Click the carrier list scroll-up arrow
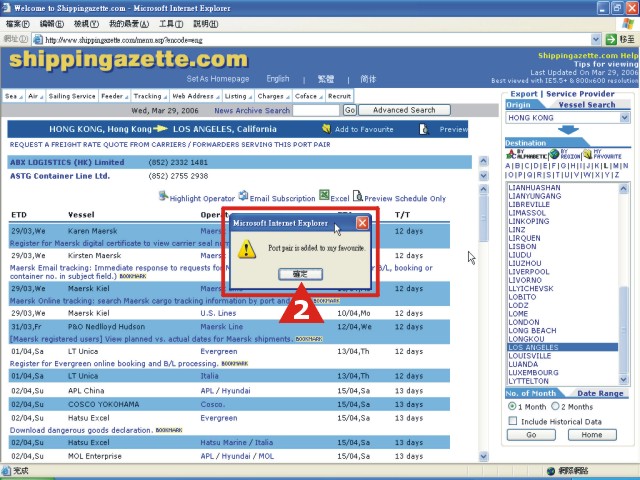Screen dimensions: 640x480 point(483,161)
